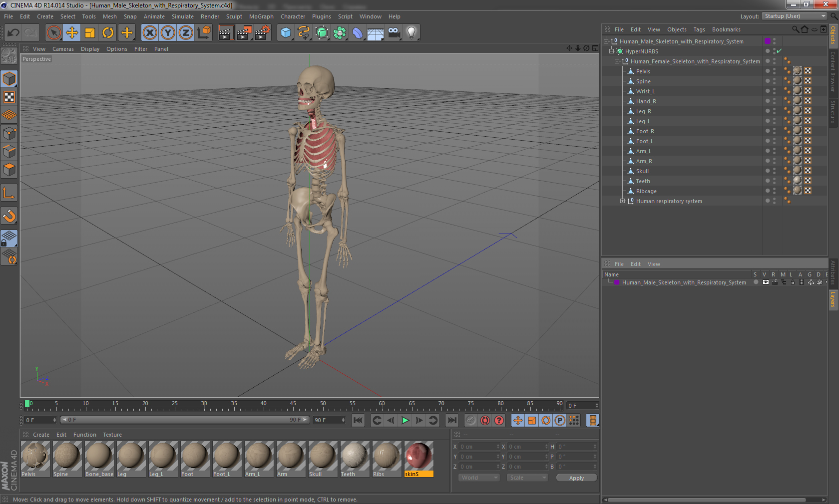
Task: Click the Apply button
Action: click(576, 478)
